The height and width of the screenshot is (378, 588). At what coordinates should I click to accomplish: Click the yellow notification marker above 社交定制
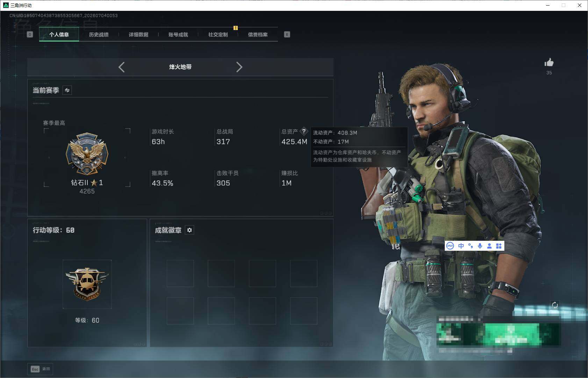point(236,28)
